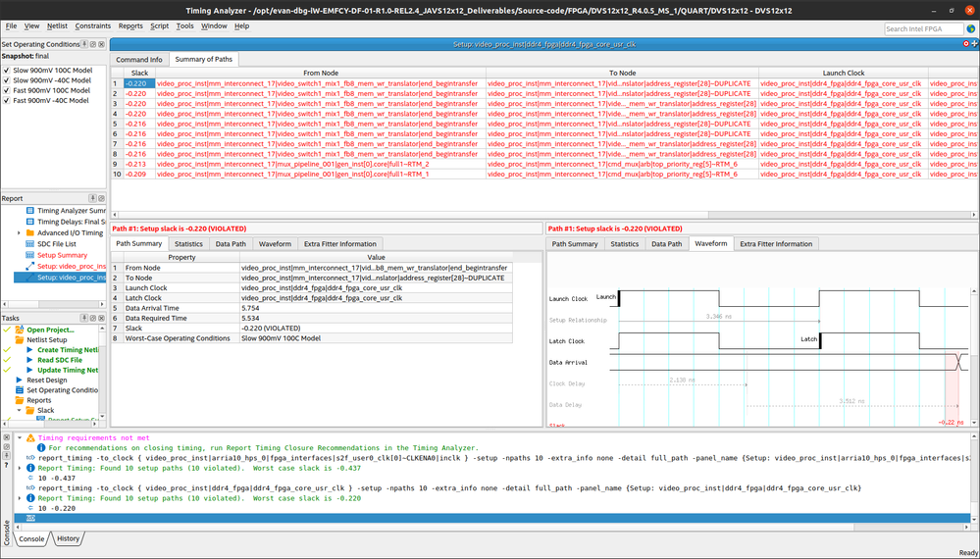Click the play icon beside Read SDC File
980x559 pixels.
(x=30, y=360)
